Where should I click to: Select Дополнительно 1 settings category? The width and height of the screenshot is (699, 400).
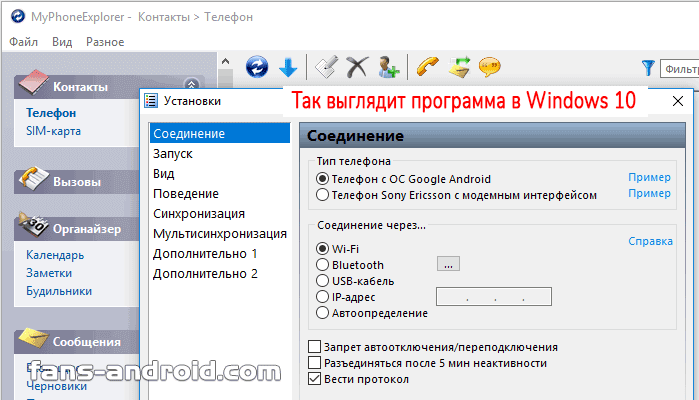[x=220, y=254]
